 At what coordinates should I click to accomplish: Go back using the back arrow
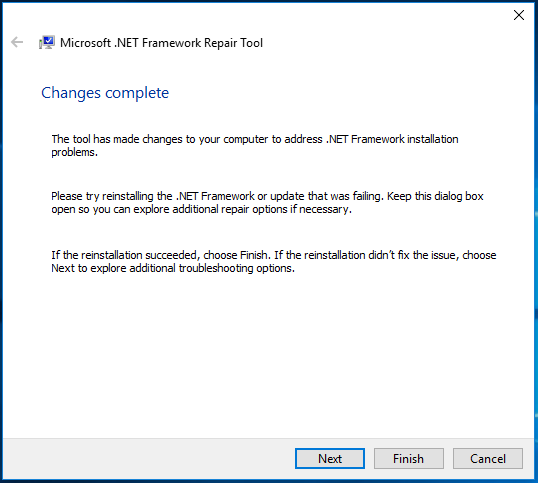(x=17, y=43)
